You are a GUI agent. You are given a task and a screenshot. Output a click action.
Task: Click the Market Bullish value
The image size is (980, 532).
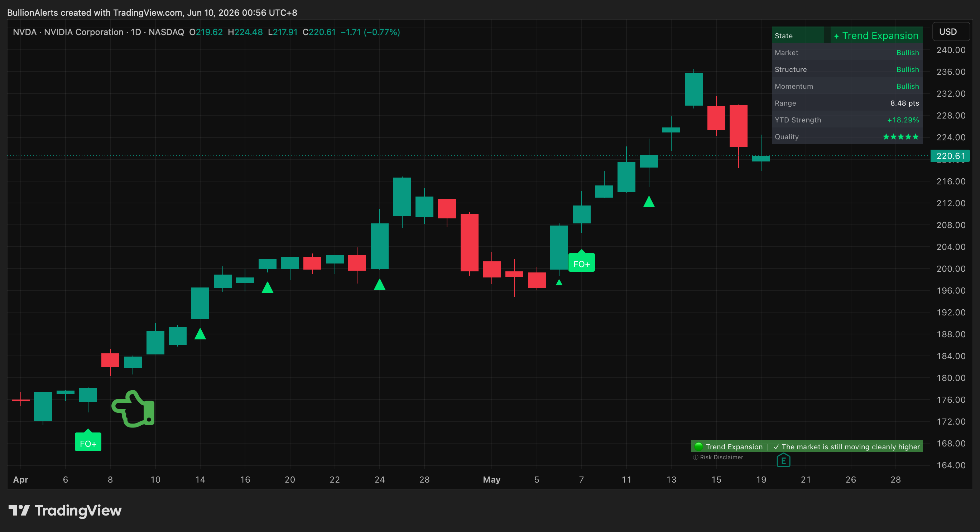[907, 53]
